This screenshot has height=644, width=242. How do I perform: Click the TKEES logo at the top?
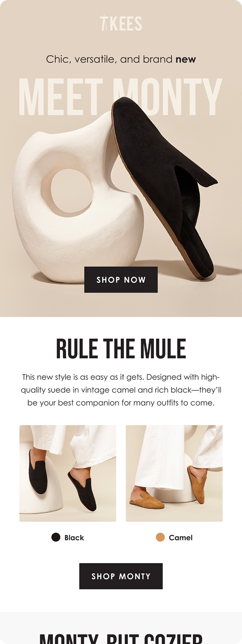tap(121, 23)
